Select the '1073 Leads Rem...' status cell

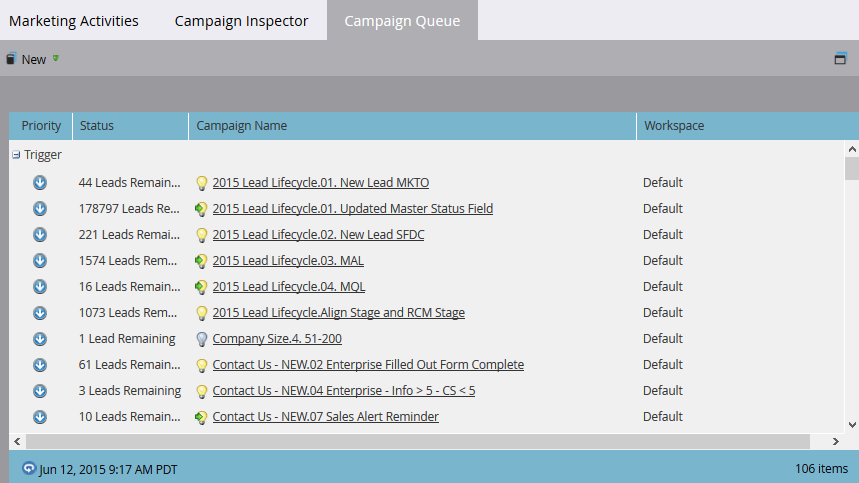pyautogui.click(x=128, y=313)
